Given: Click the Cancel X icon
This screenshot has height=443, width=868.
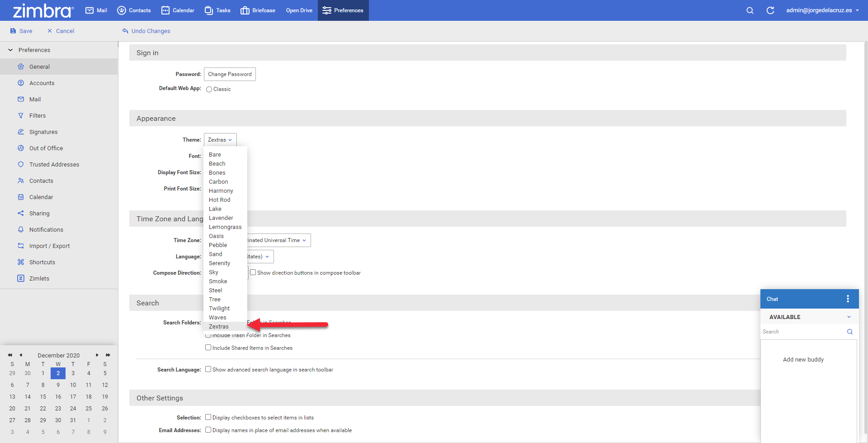Looking at the screenshot, I should click(x=50, y=31).
